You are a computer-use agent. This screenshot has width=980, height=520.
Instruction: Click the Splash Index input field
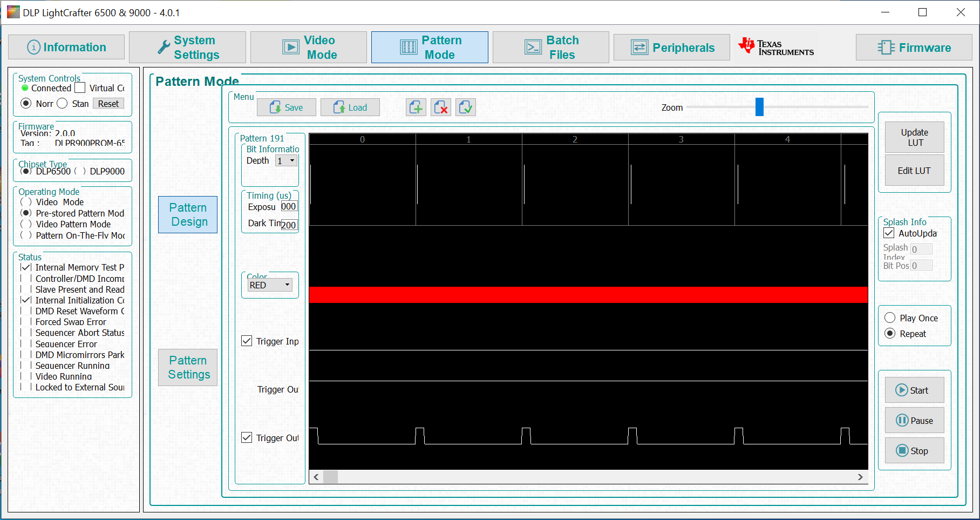(921, 249)
